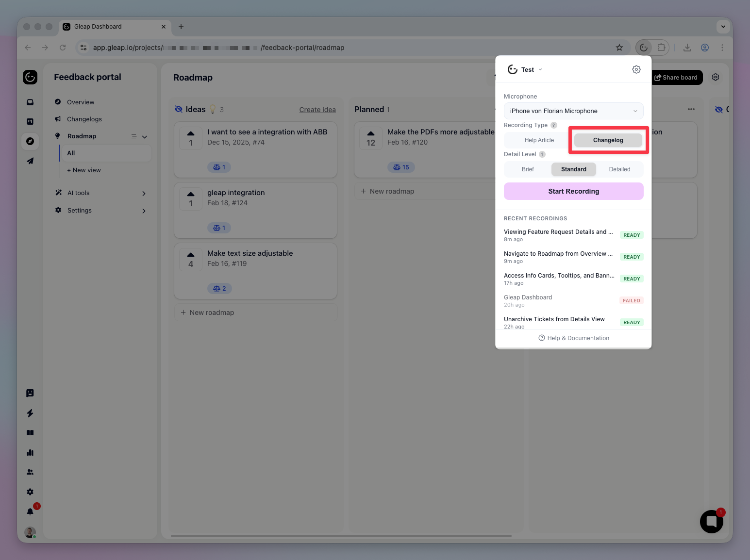Click the horizontal scrollbar under the roadmap board
Screen dimensions: 750x560
(x=341, y=536)
